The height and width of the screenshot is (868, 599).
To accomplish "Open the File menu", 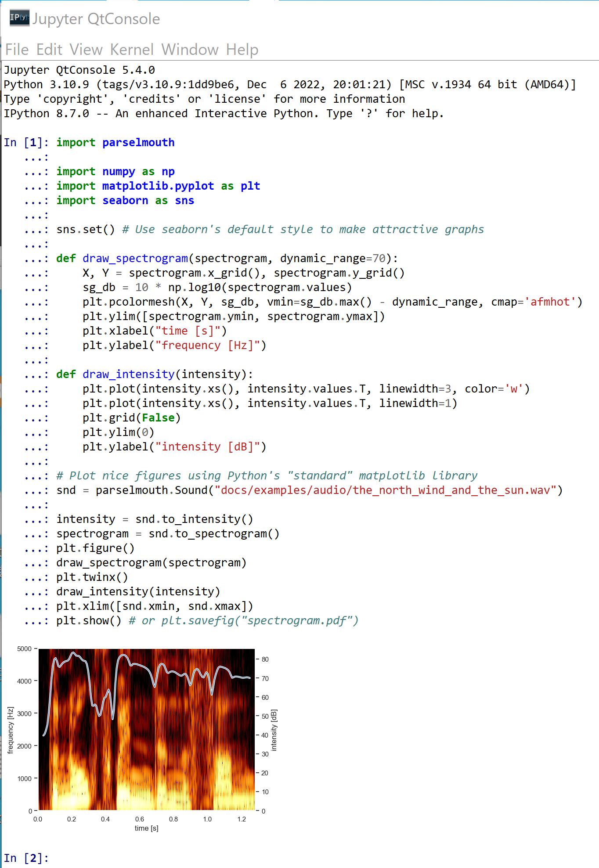I will pyautogui.click(x=17, y=50).
